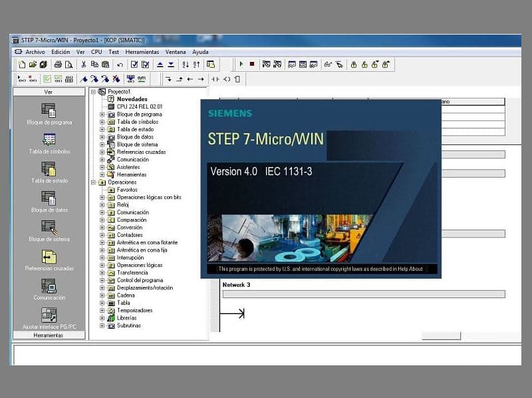
Task: Click the RUN green play icon
Action: 241,64
